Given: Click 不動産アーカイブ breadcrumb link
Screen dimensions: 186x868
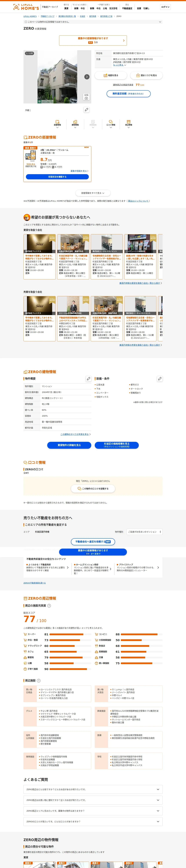Looking at the screenshot, I should [48, 16].
